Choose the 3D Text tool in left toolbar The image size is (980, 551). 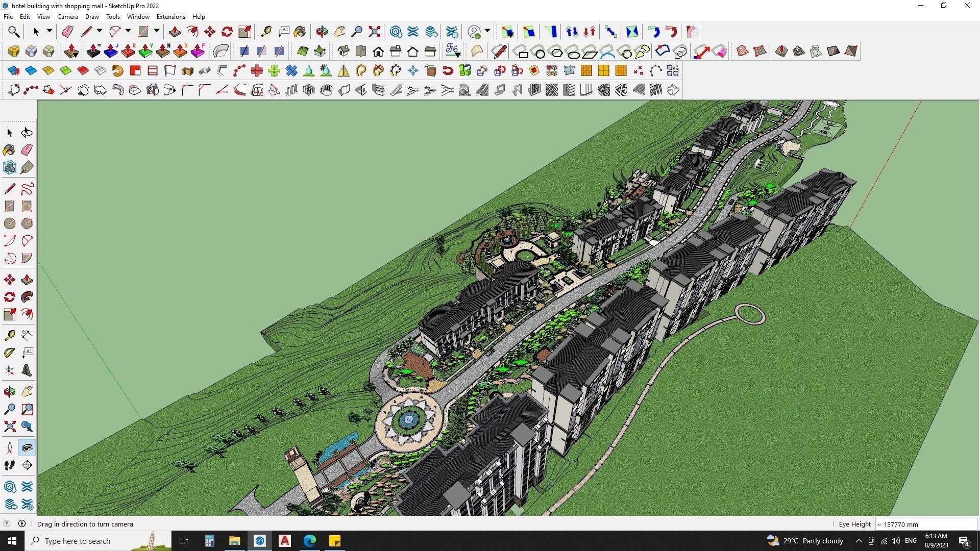[27, 370]
